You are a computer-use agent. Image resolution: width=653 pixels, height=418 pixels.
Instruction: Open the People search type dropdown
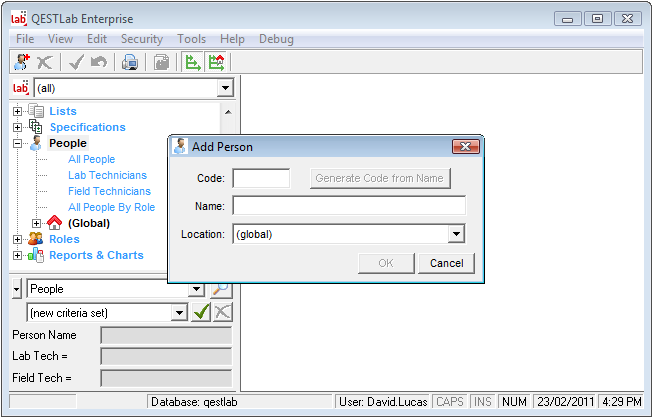[x=196, y=289]
